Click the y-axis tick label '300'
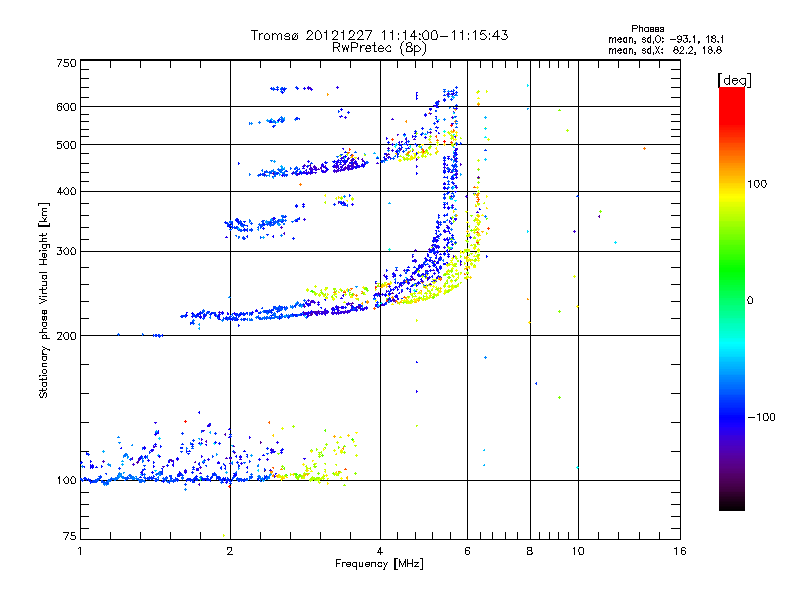Image resolution: width=800 pixels, height=600 pixels. (66, 251)
